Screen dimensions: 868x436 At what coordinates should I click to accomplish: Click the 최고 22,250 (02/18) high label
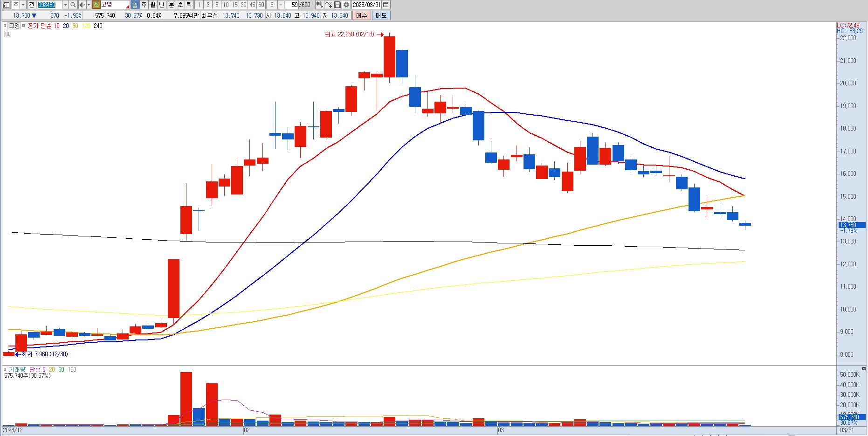[x=349, y=35]
